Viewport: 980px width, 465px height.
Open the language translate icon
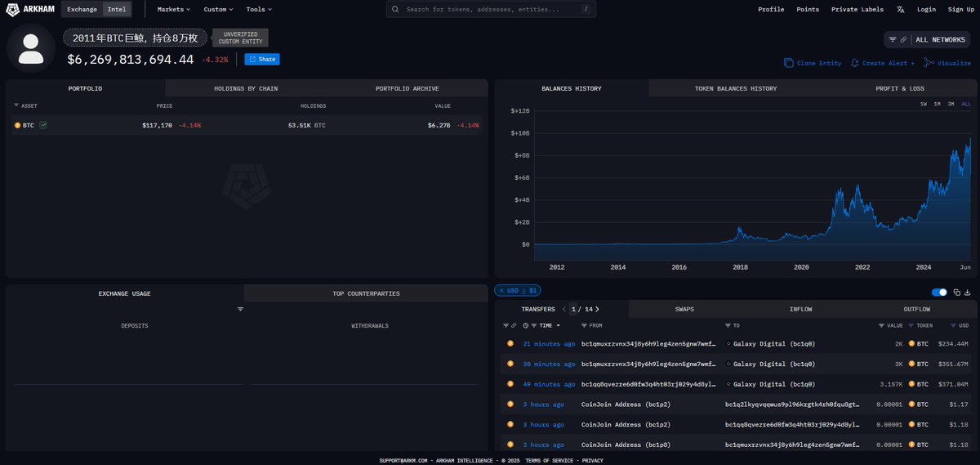(900, 9)
